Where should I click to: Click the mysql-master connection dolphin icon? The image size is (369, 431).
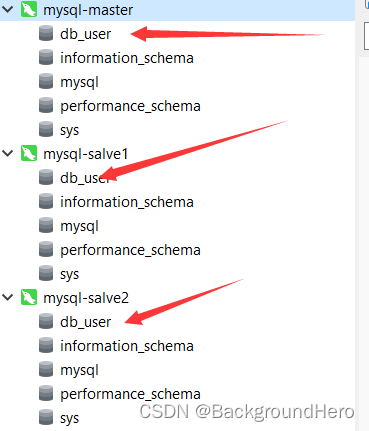(29, 9)
